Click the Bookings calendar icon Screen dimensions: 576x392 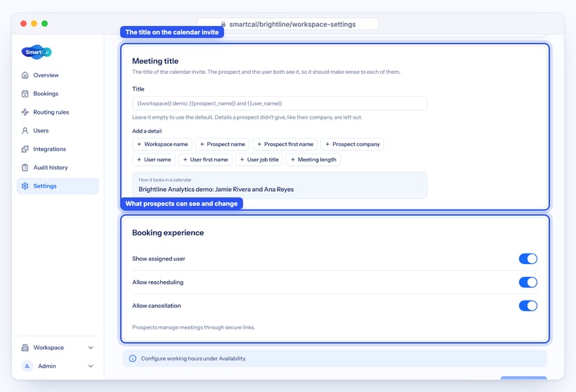point(25,93)
